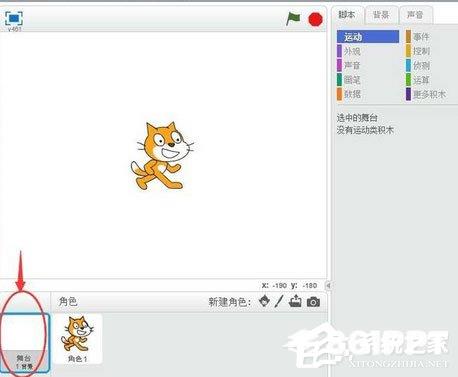Select the 运动 block category
This screenshot has width=458, height=377.
coord(368,37)
